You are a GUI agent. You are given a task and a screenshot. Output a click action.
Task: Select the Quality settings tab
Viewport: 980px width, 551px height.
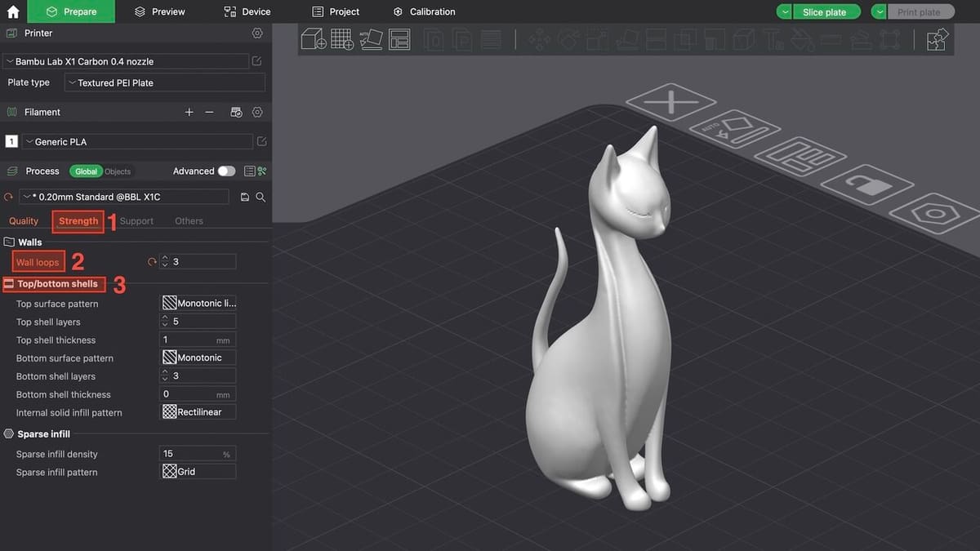pyautogui.click(x=24, y=220)
